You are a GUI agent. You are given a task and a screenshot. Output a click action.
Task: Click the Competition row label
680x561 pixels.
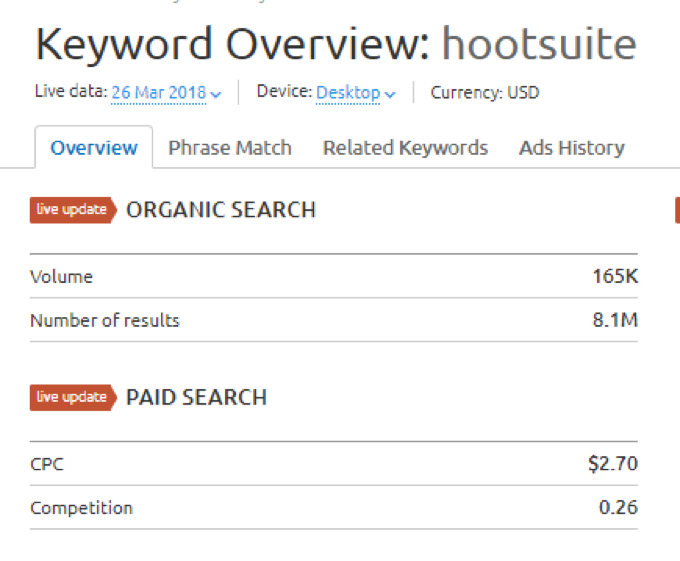tap(81, 507)
